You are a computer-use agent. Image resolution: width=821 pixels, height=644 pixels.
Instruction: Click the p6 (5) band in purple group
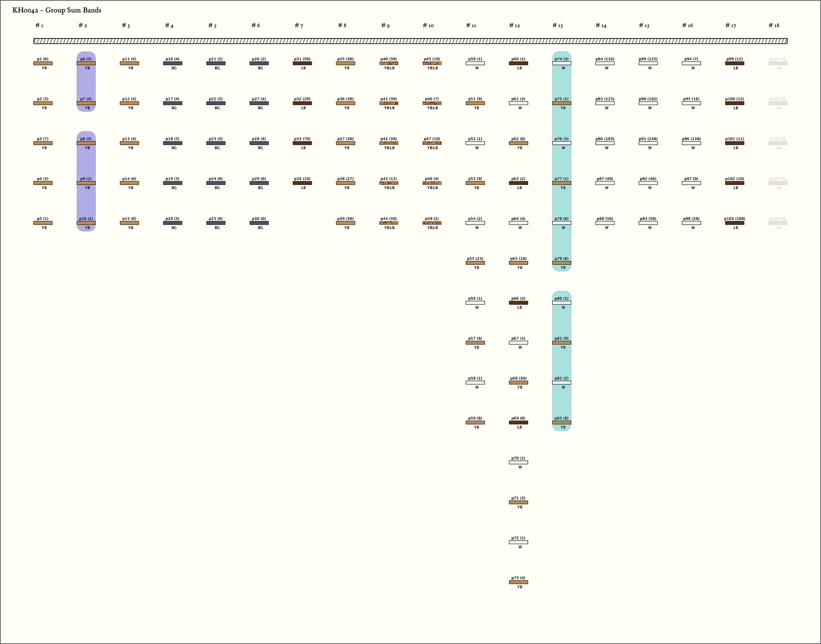click(x=86, y=63)
